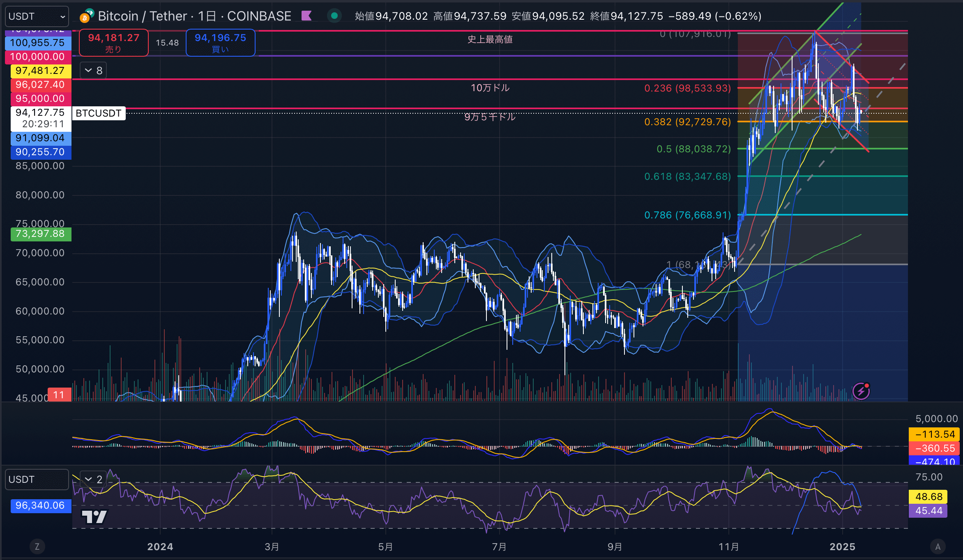Click the purple flag icon beside COINBASE
The width and height of the screenshot is (963, 560).
pos(306,16)
